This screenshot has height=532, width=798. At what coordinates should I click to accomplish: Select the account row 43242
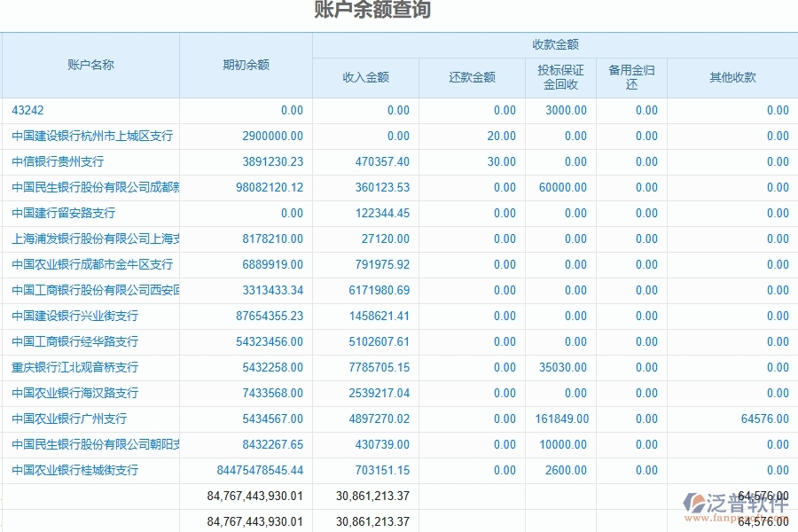click(27, 110)
